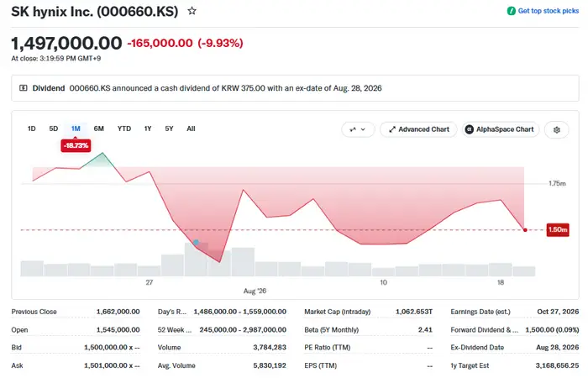Show the 5Y chart range

[x=169, y=129]
